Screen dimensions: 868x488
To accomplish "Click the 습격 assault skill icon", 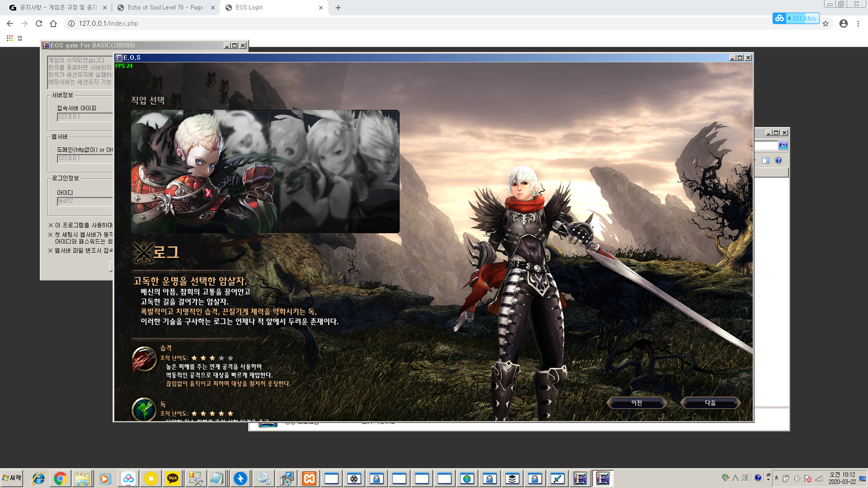I will tap(144, 359).
